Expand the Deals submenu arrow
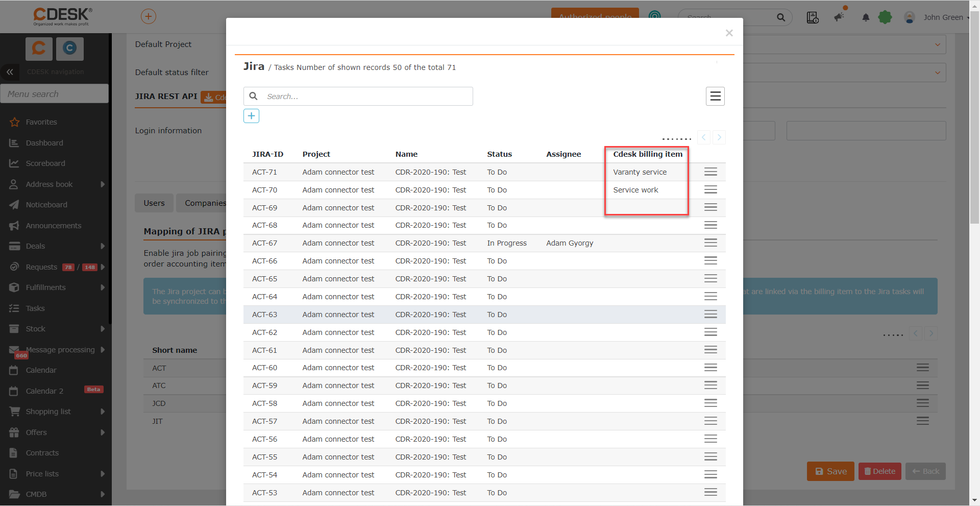980x506 pixels. tap(103, 246)
